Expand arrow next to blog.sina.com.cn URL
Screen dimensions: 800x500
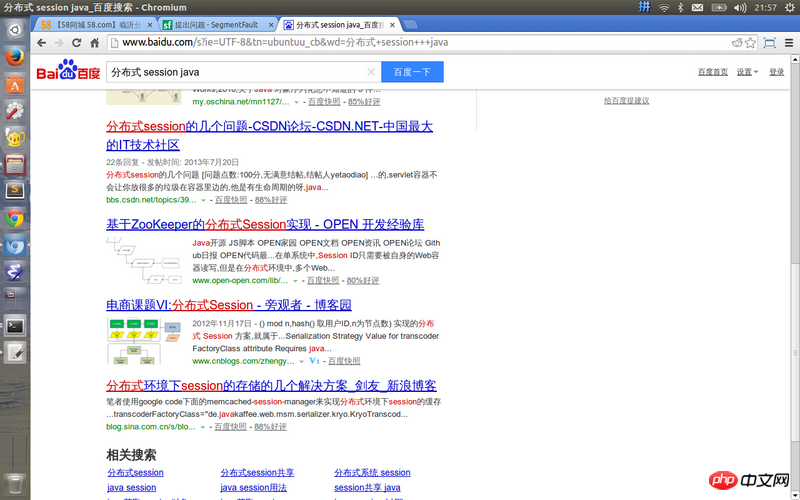[x=203, y=427]
